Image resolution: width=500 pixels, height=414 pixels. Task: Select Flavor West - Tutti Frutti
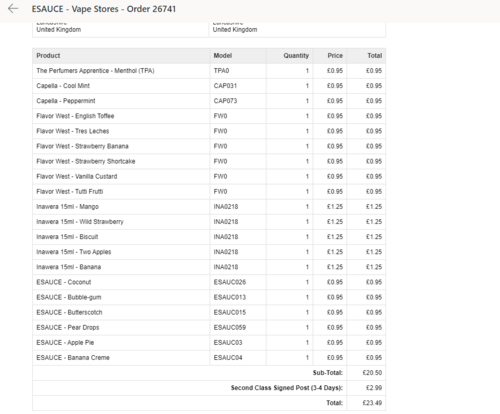[70, 191]
